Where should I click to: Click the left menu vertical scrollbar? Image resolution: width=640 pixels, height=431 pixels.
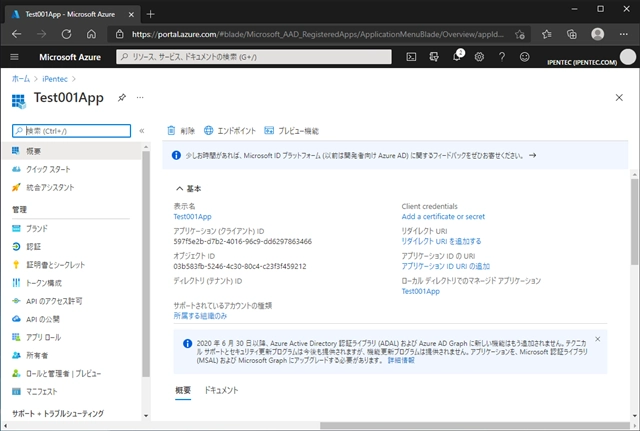point(146,263)
